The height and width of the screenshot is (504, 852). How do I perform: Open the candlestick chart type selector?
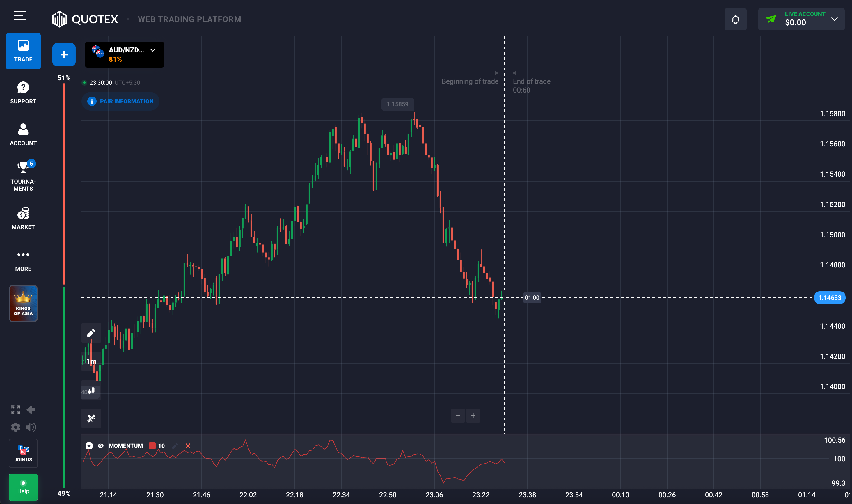click(x=91, y=390)
